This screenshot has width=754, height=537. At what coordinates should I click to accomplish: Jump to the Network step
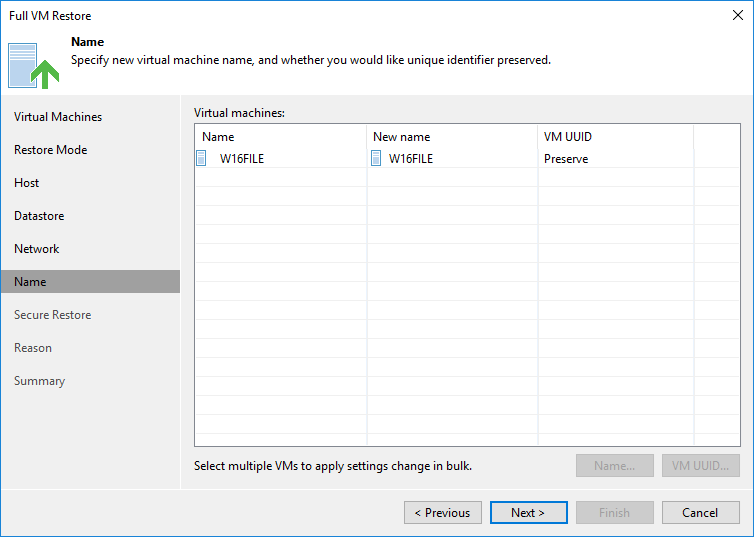point(37,249)
